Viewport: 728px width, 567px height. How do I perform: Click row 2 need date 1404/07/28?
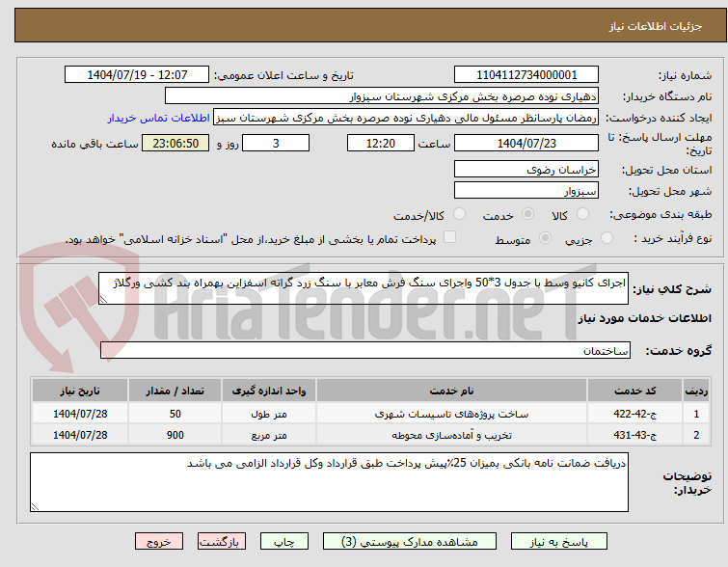click(80, 435)
